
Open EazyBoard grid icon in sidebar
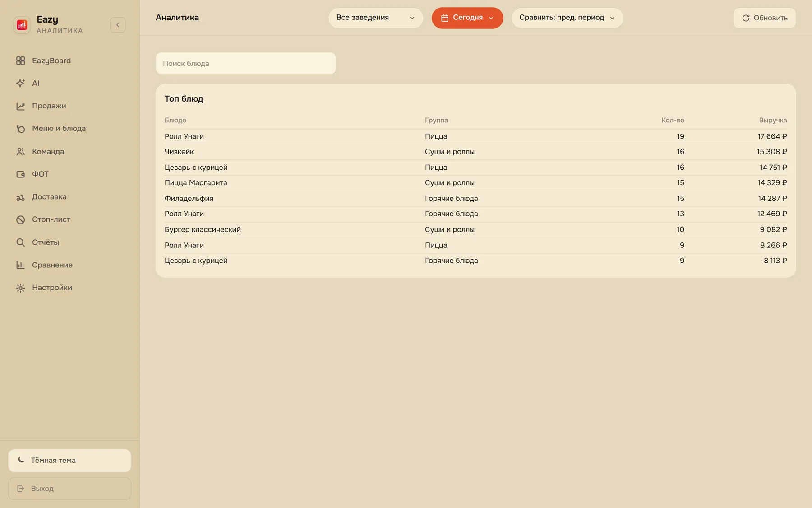[20, 61]
